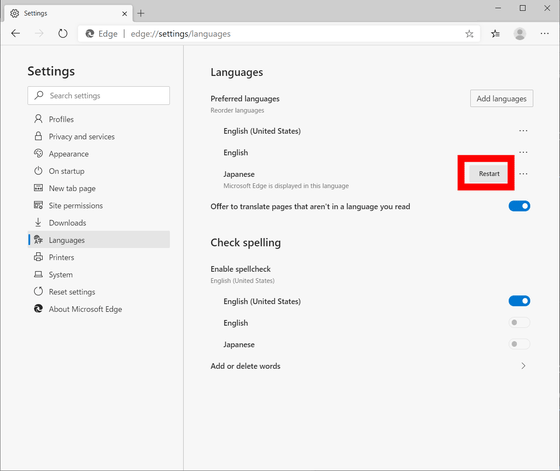Select the Settings browser tab
Screen dimensions: 560x471
click(x=68, y=14)
